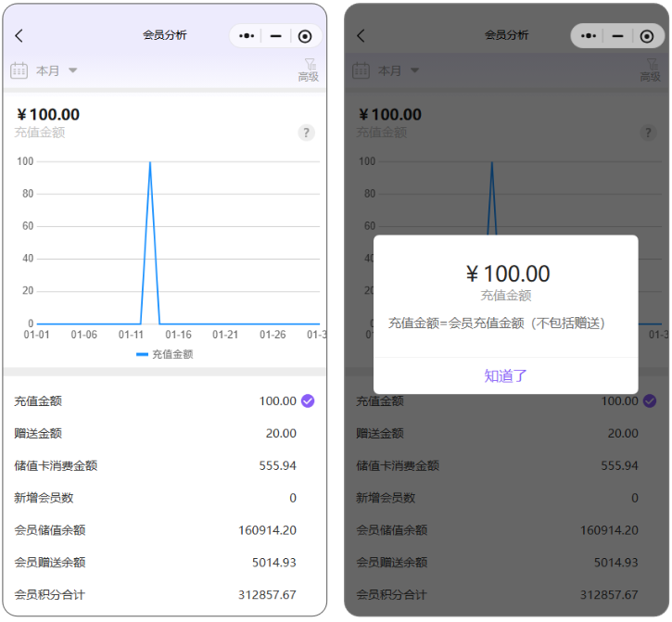Tap the gray question mark help icon
The width and height of the screenshot is (672, 622).
pos(306,133)
